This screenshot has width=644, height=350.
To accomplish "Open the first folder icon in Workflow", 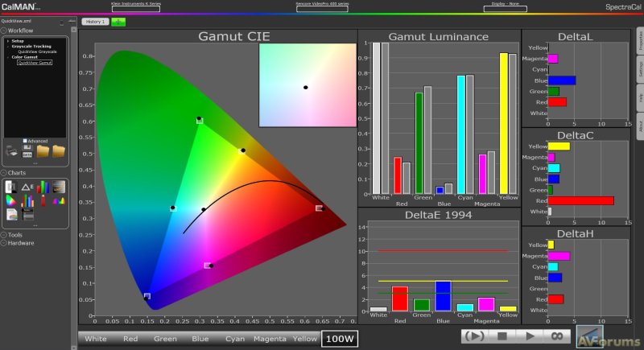I will click(43, 150).
